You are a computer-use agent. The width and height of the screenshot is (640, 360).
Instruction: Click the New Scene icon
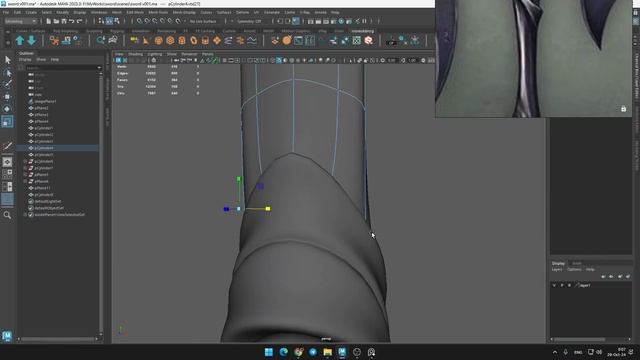49,21
